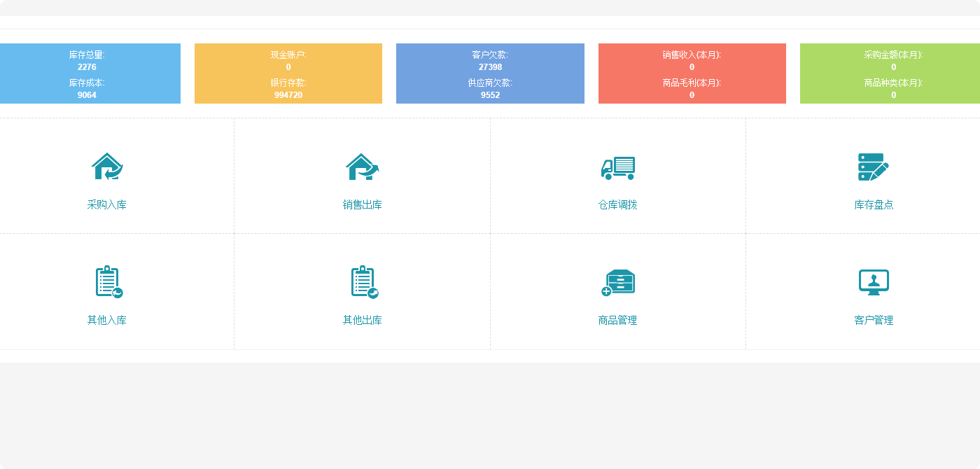Click the 采购入库 label

coord(107,205)
